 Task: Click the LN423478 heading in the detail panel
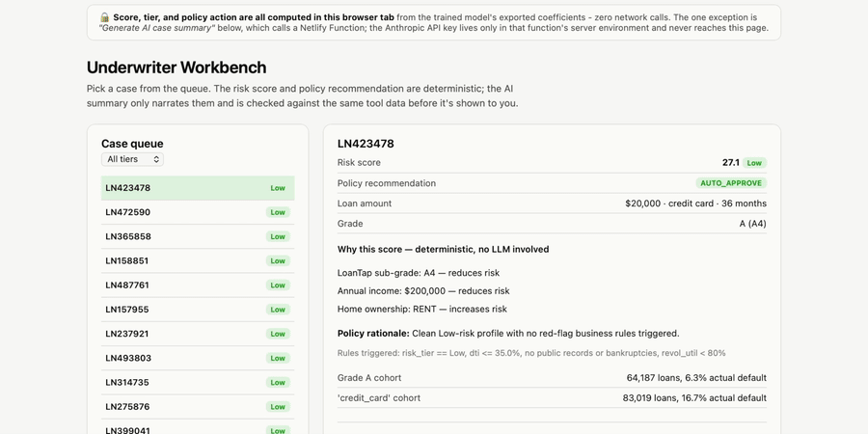click(366, 144)
